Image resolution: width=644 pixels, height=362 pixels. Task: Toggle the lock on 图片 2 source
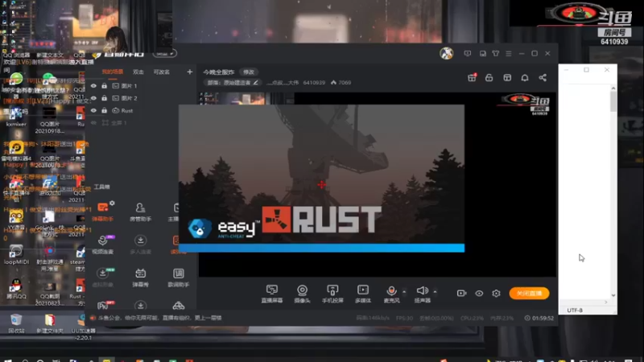[105, 98]
